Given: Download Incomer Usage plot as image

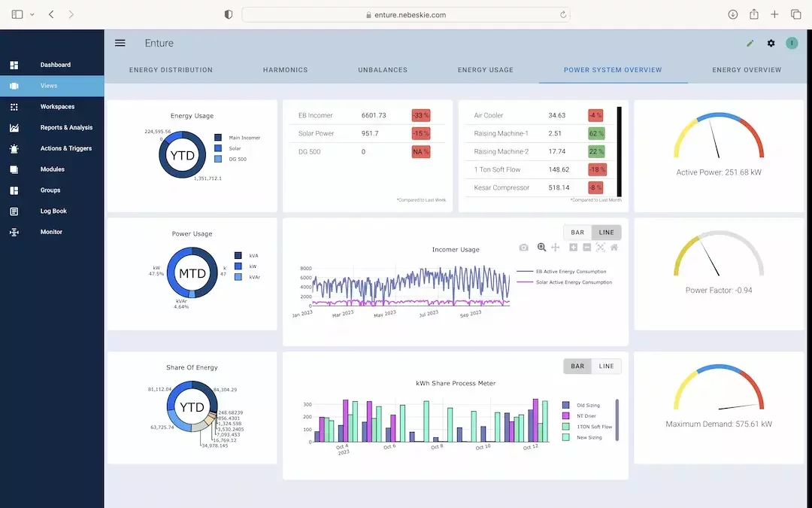Looking at the screenshot, I should [x=524, y=248].
